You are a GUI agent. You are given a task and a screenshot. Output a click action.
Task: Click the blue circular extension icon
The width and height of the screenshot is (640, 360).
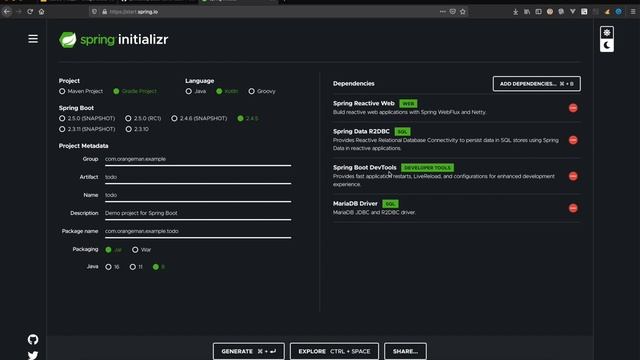[619, 12]
